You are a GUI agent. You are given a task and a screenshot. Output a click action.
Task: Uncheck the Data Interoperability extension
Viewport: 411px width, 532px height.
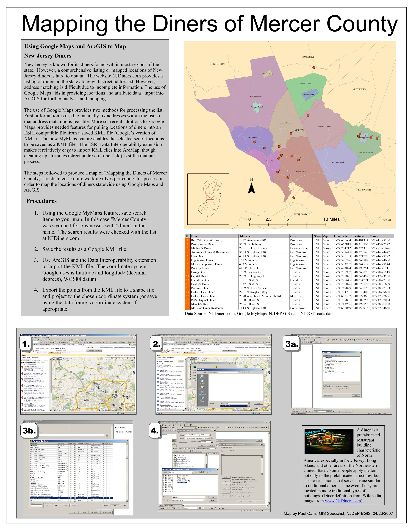(x=325, y=360)
